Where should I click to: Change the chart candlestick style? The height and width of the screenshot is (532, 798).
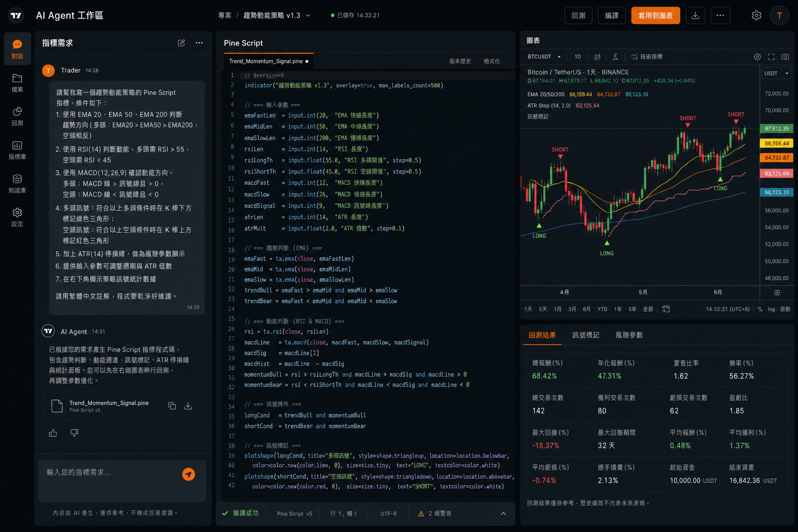point(597,57)
